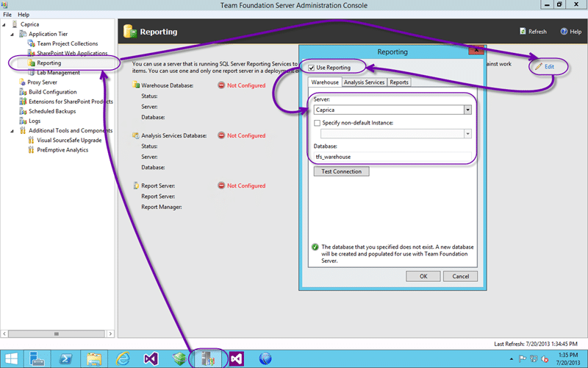Click the Refresh icon in header
Image resolution: width=588 pixels, height=368 pixels.
coord(523,31)
